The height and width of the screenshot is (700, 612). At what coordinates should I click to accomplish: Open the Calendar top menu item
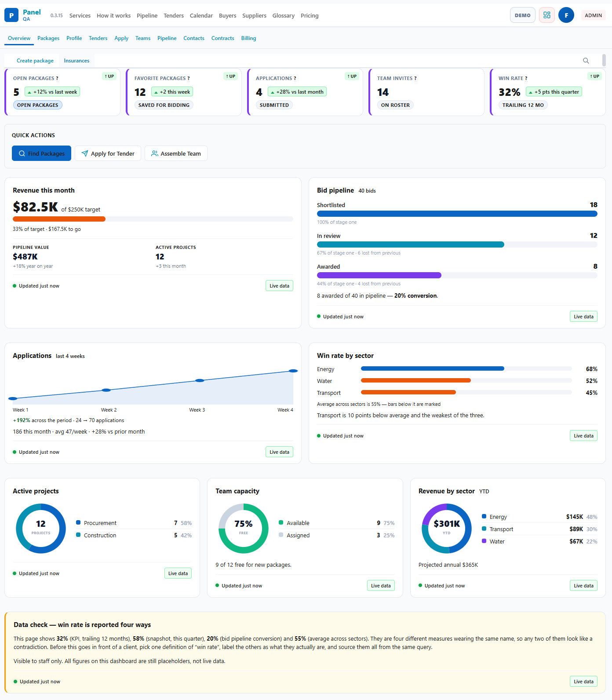click(201, 15)
